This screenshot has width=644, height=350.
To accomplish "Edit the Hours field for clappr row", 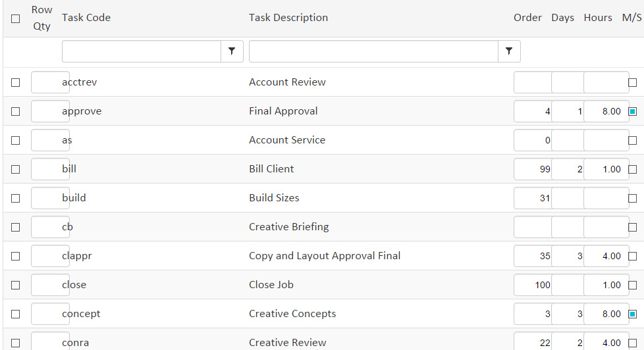I will (606, 256).
